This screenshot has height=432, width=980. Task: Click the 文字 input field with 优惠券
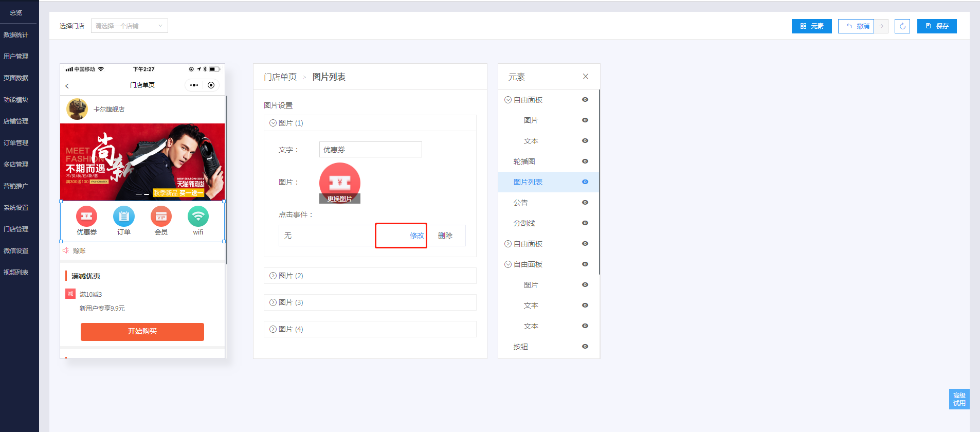coord(370,150)
